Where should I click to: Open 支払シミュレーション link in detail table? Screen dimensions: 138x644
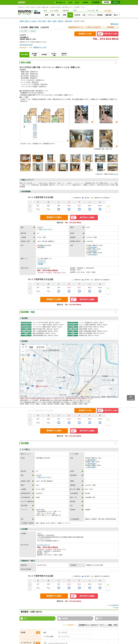[45, 229]
